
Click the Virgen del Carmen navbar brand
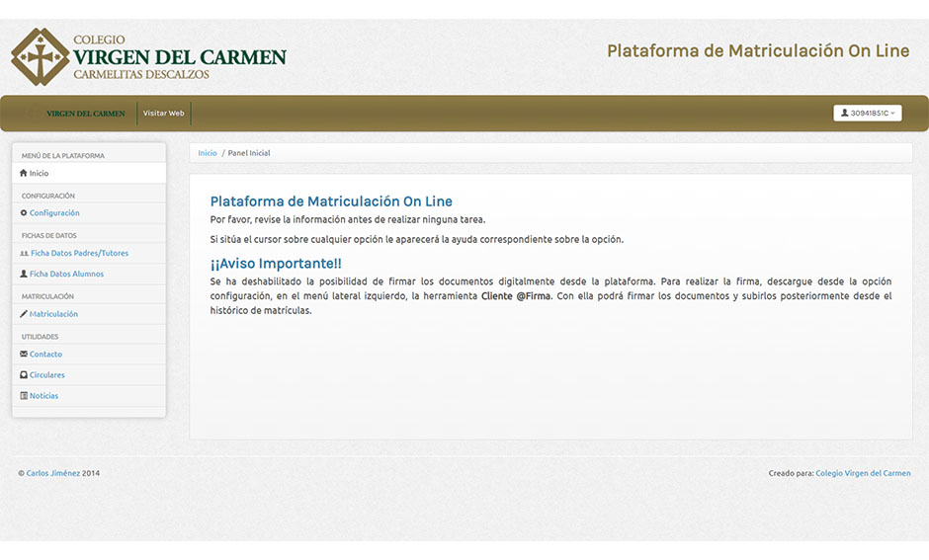[76, 114]
